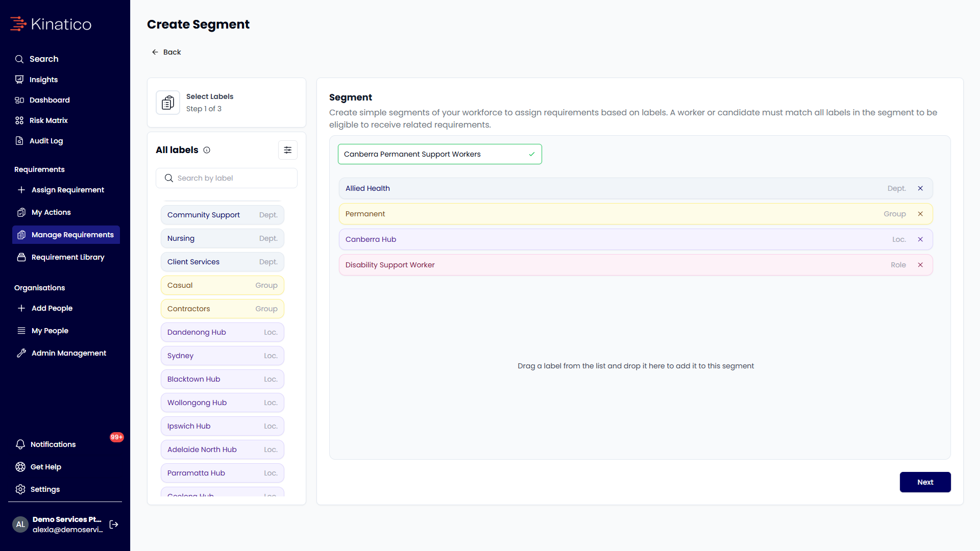This screenshot has height=551, width=980.
Task: Open Search in the sidebar
Action: click(37, 59)
